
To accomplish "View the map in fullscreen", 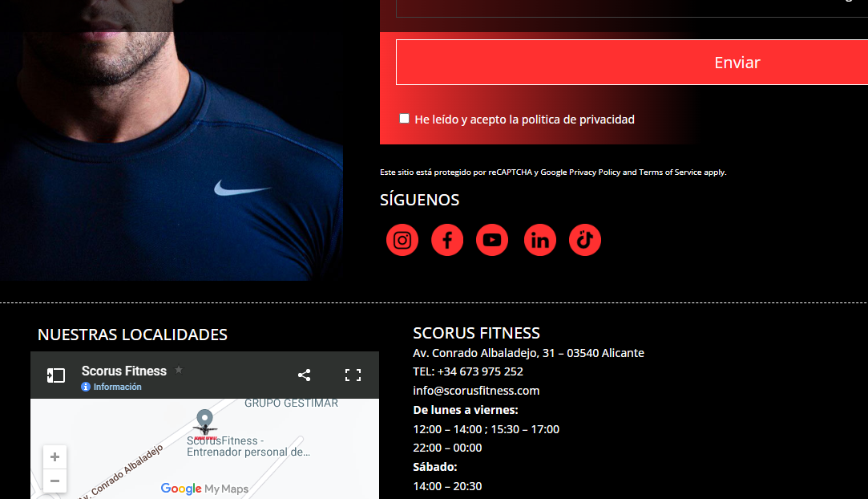I will click(x=353, y=375).
